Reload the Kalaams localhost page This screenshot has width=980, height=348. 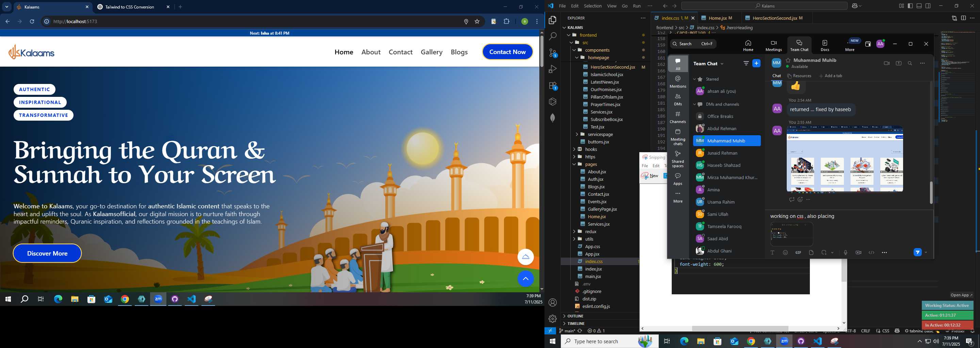(x=32, y=22)
